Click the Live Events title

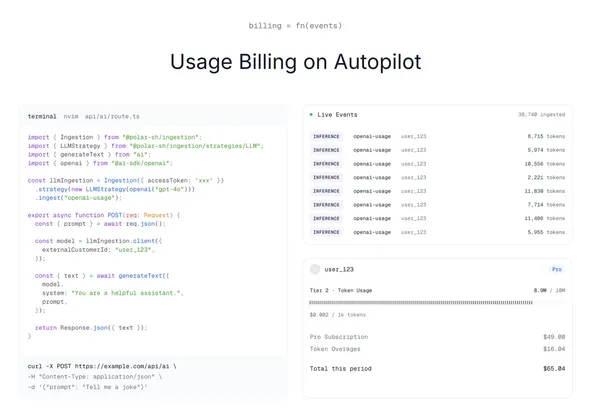point(337,115)
